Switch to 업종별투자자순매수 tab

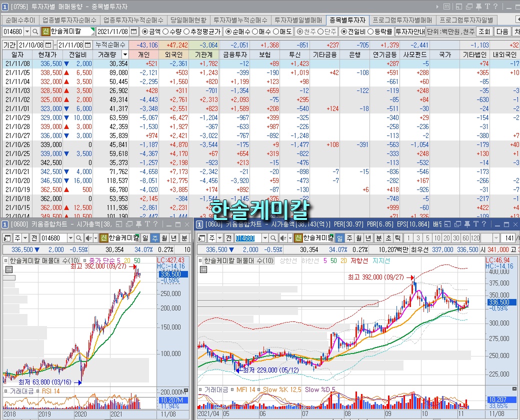click(x=69, y=20)
